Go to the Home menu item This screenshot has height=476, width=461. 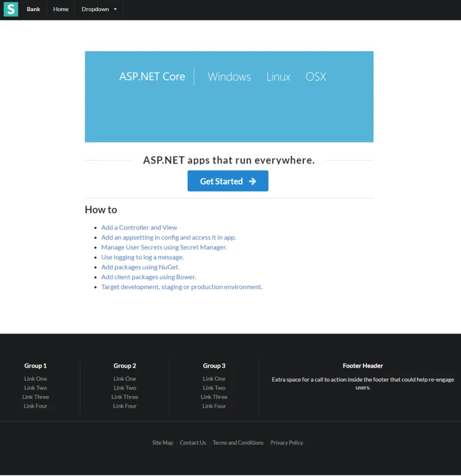pyautogui.click(x=61, y=9)
